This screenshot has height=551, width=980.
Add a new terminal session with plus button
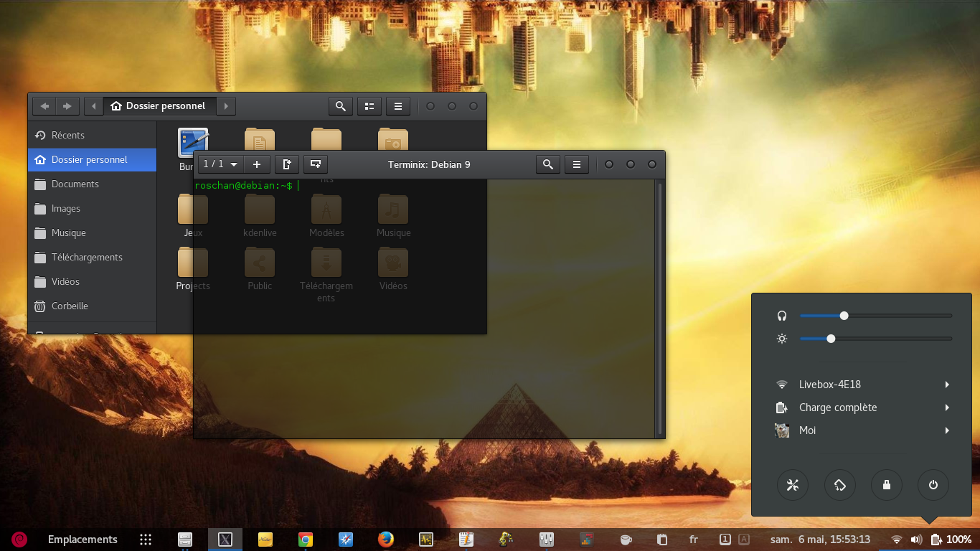tap(256, 164)
